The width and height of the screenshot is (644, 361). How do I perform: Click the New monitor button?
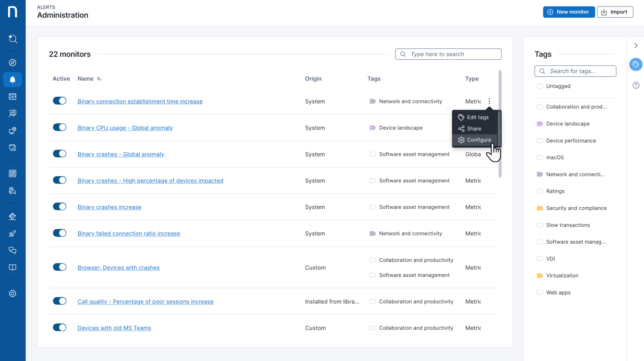point(568,12)
